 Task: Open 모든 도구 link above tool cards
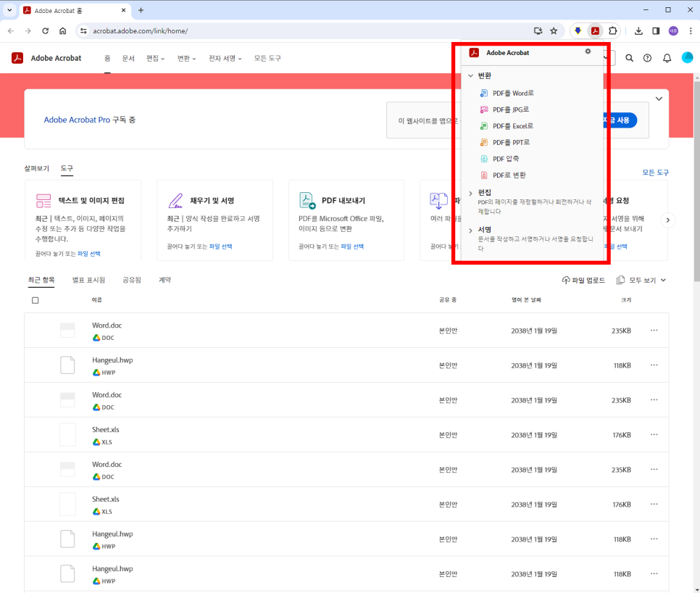655,173
